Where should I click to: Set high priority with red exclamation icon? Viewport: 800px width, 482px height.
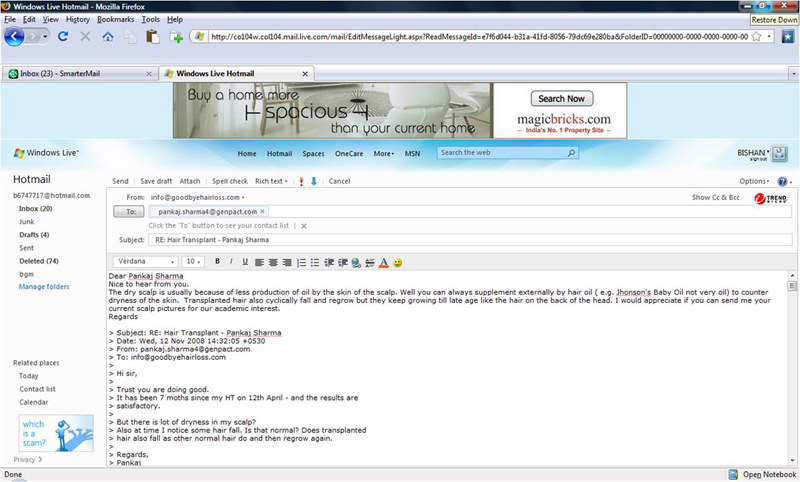pos(301,181)
